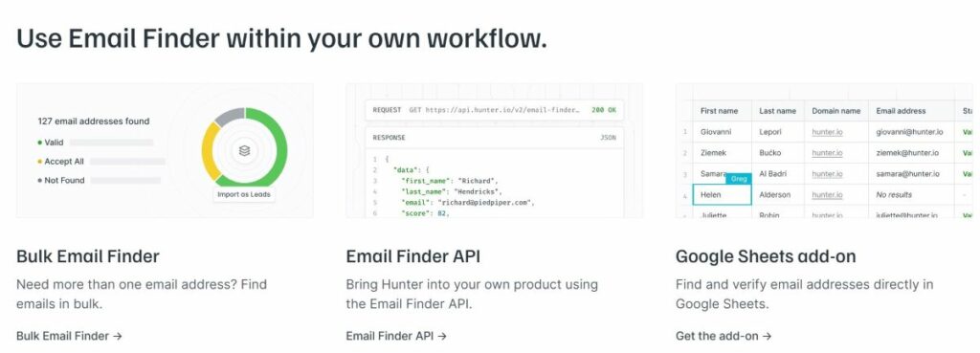Click the REQUEST label in API panel

[387, 110]
